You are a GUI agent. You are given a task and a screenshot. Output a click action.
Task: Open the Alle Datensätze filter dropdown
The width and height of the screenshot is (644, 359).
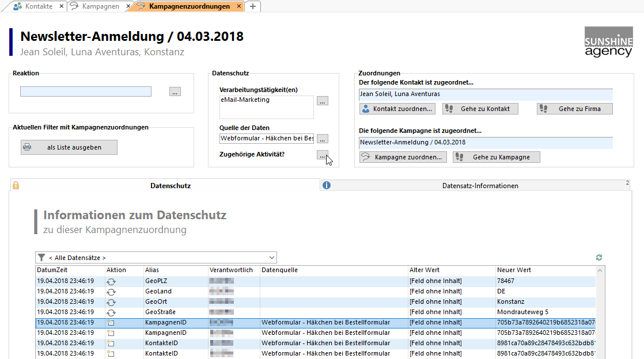[272, 258]
